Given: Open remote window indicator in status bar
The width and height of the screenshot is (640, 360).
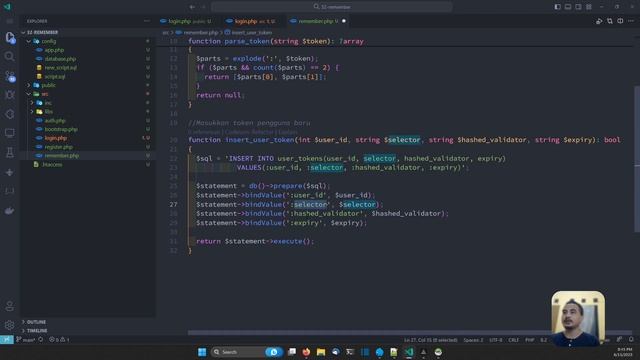Looking at the screenshot, I should click(x=7, y=340).
